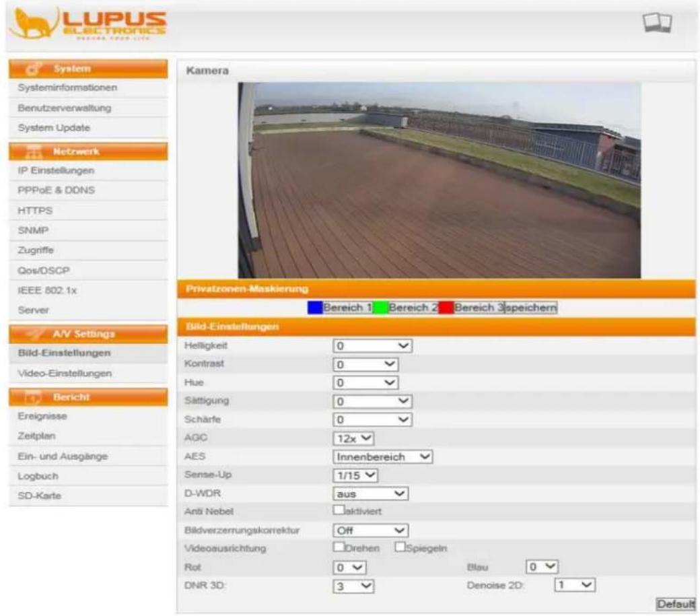The image size is (700, 616).
Task: Reset image settings with Default button
Action: pos(676,604)
